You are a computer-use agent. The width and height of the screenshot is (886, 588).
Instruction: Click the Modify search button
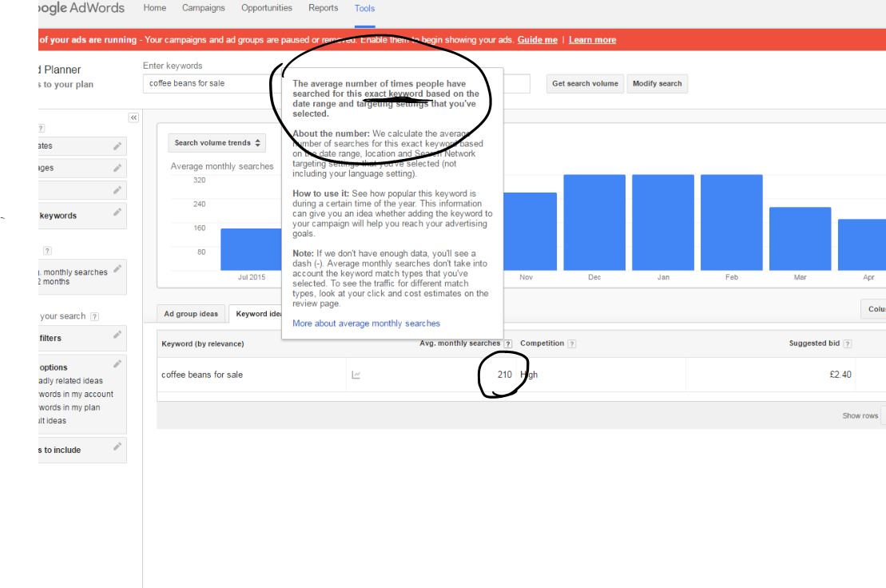point(658,84)
